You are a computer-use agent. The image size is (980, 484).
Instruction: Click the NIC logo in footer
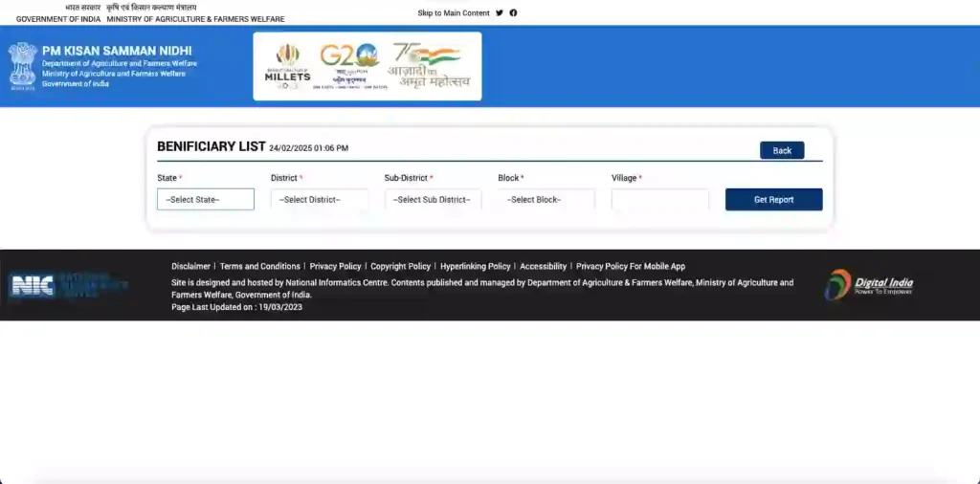(69, 285)
